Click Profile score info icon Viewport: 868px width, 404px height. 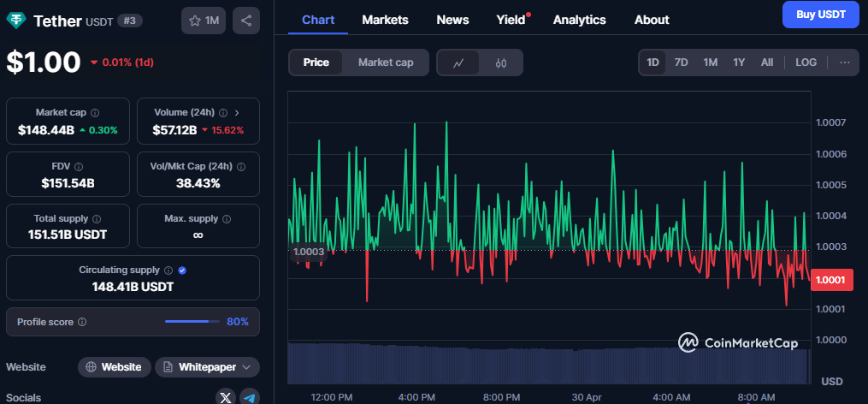click(x=82, y=322)
